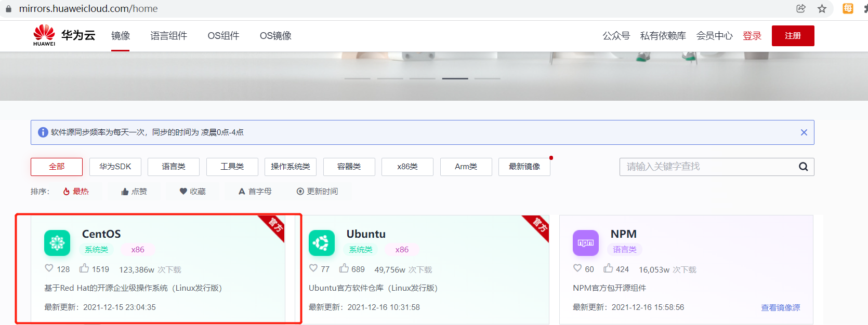Filter by Arm类
The height and width of the screenshot is (325, 868).
click(x=466, y=167)
